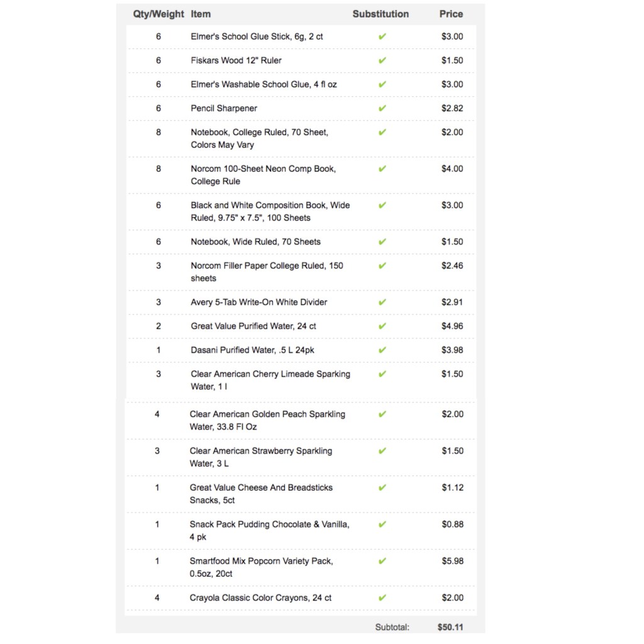
Task: Click the checkmark for Smartfood Mix Popcorn
Action: coord(382,561)
